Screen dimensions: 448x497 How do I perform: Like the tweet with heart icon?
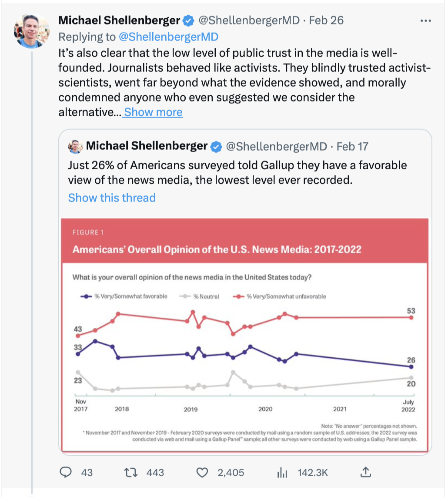coord(202,473)
